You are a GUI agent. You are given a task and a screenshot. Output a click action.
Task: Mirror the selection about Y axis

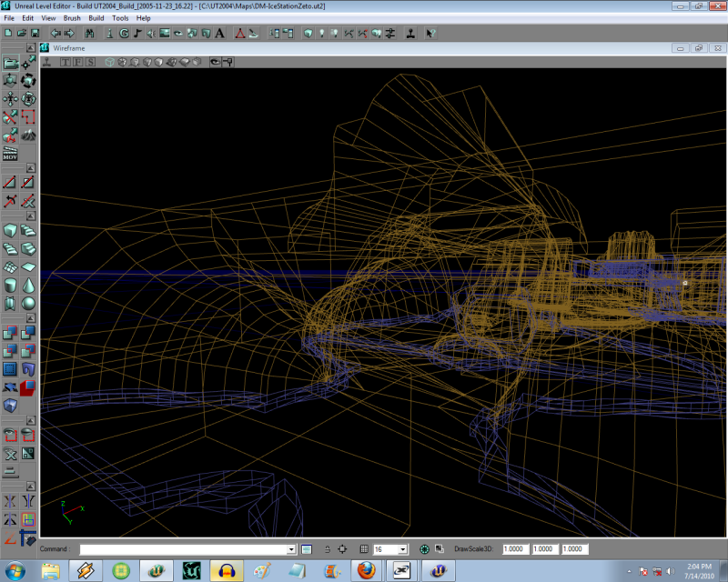click(28, 501)
